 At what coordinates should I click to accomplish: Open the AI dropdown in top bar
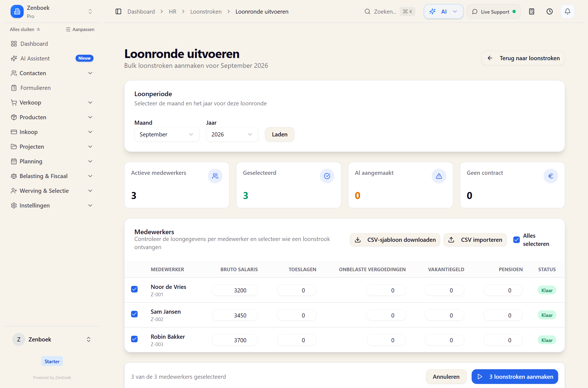click(443, 11)
